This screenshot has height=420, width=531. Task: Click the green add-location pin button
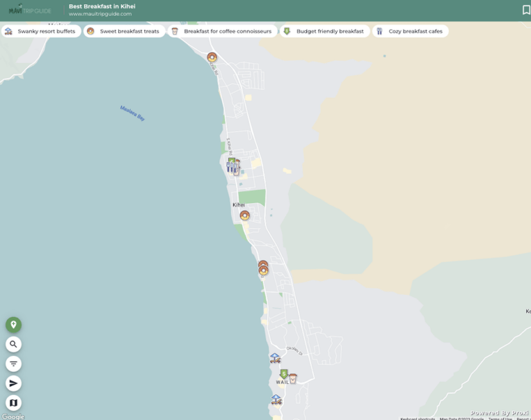point(14,325)
